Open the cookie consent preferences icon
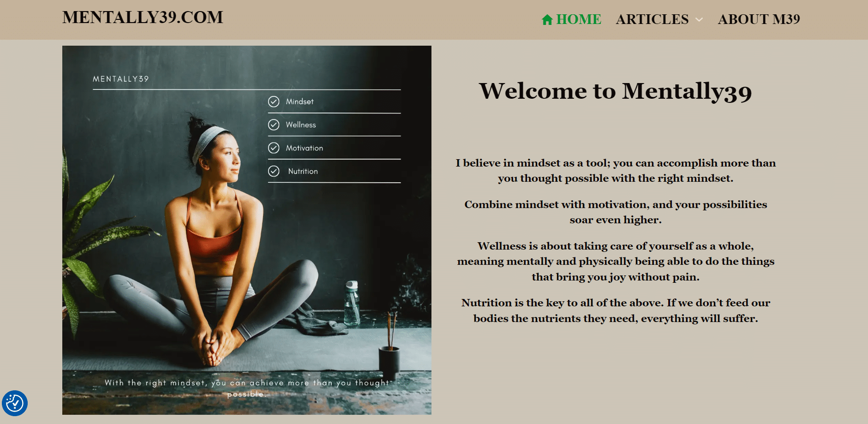The height and width of the screenshot is (424, 868). click(15, 403)
